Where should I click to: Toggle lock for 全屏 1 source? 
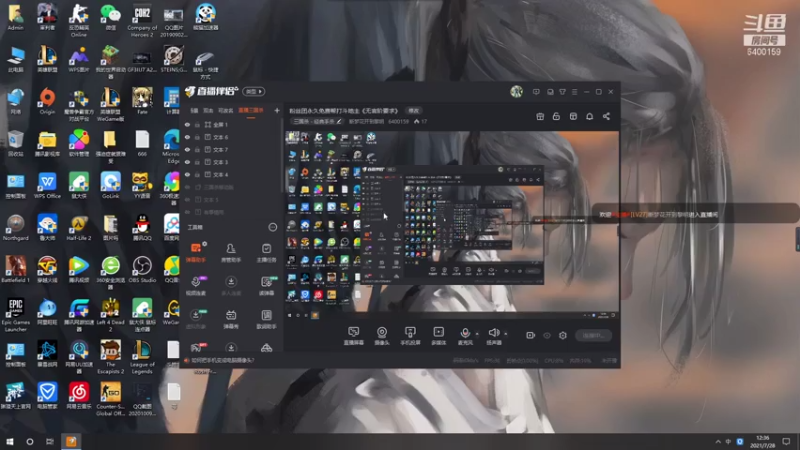point(197,124)
